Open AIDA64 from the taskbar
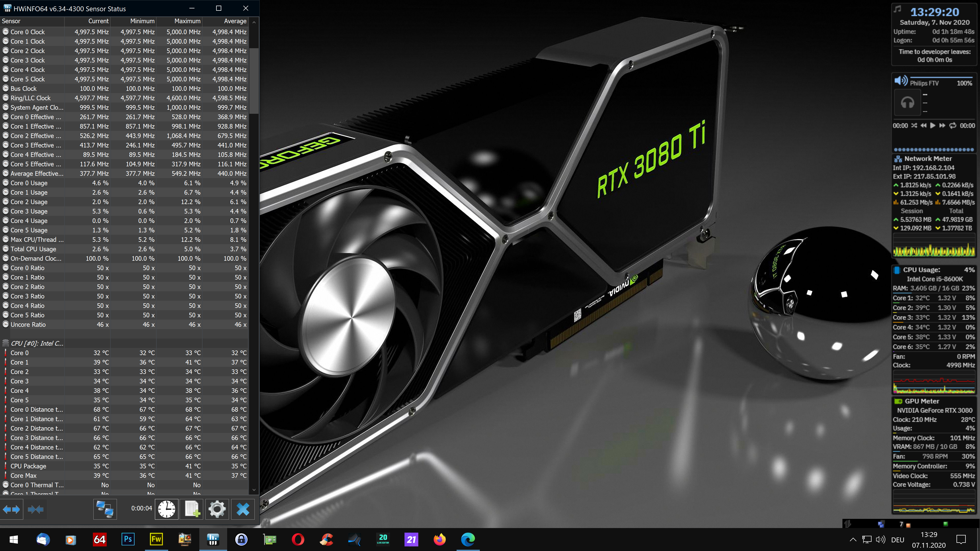Screen dimensions: 980x551 [99, 539]
